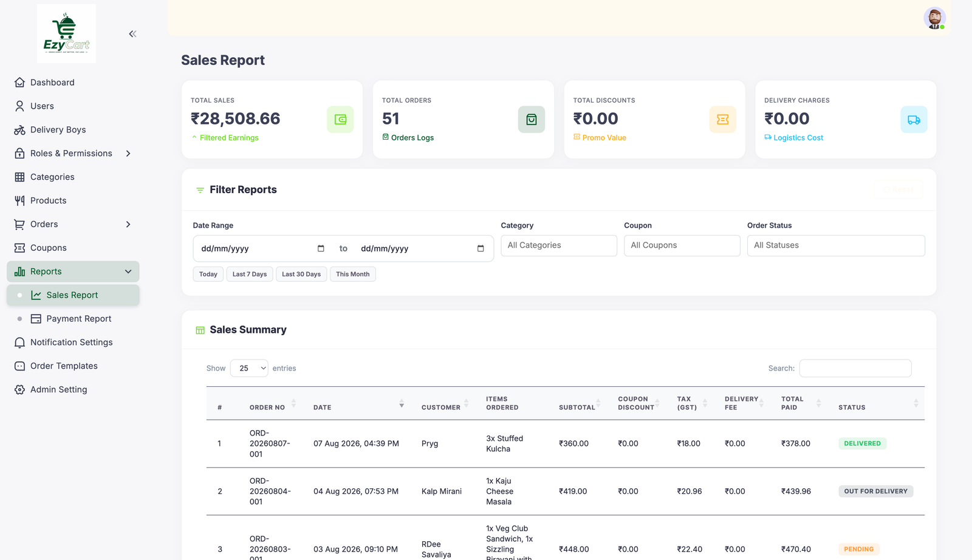Go to the Users section
972x560 pixels.
pos(73,106)
